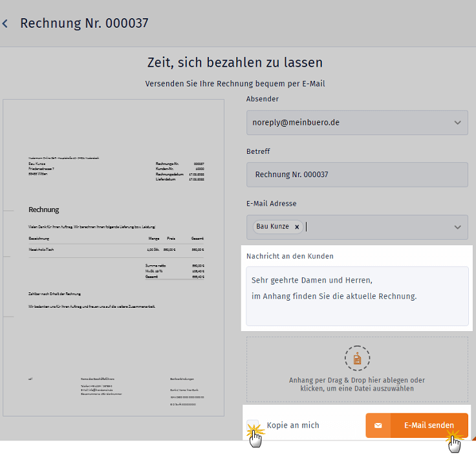
Task: Enable the Kopie an mich checkbox
Action: (253, 426)
